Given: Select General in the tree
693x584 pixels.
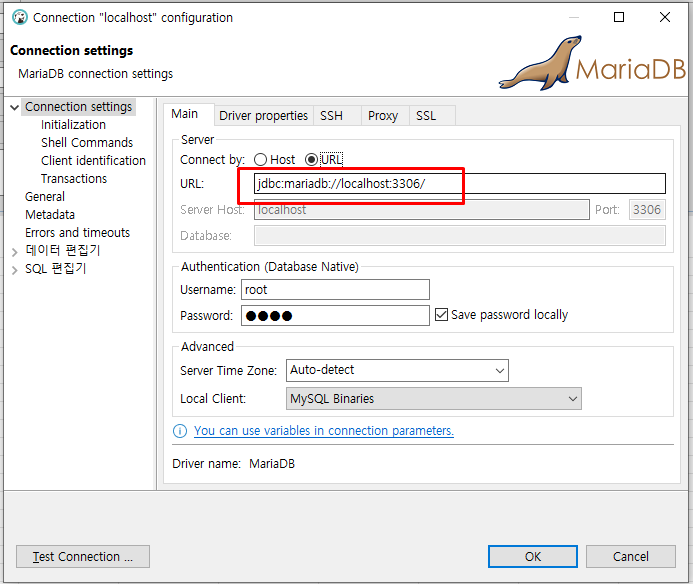Looking at the screenshot, I should (x=45, y=197).
